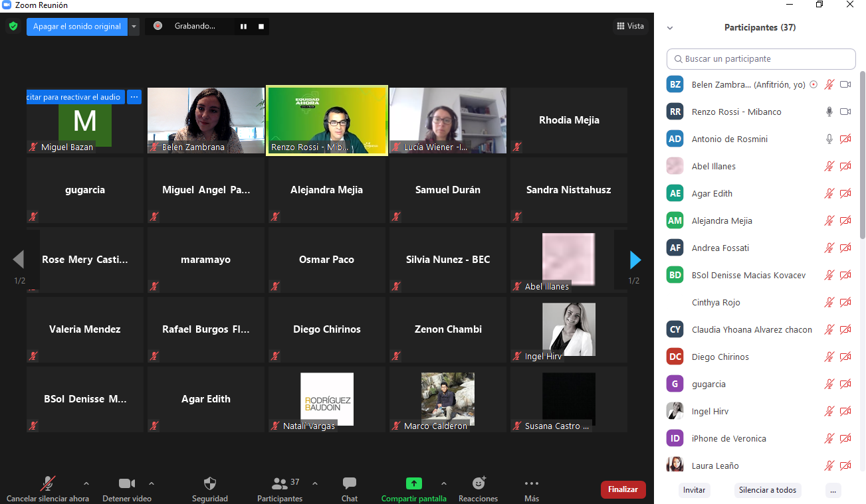Expand the original sound dropdown arrow
Image resolution: width=866 pixels, height=504 pixels.
(134, 27)
